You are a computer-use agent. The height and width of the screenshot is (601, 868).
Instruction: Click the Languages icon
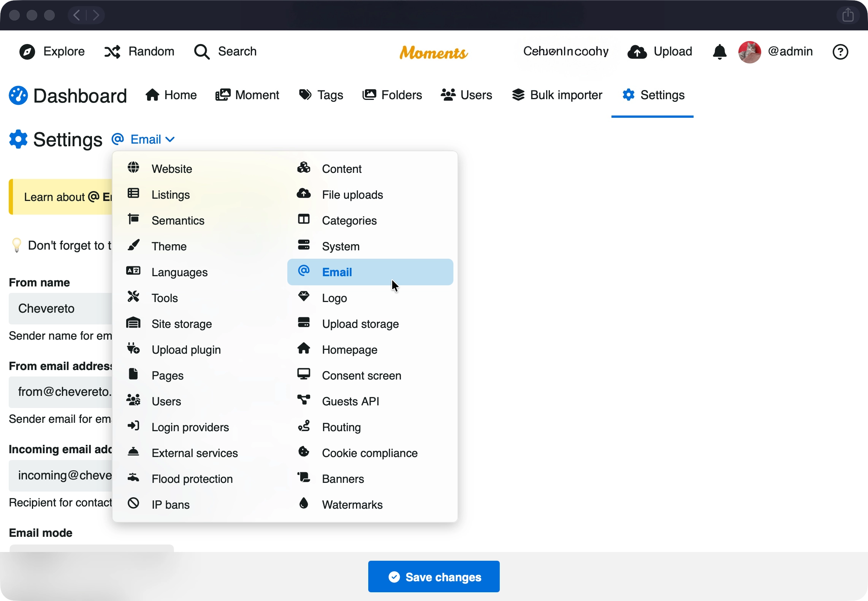[133, 271]
